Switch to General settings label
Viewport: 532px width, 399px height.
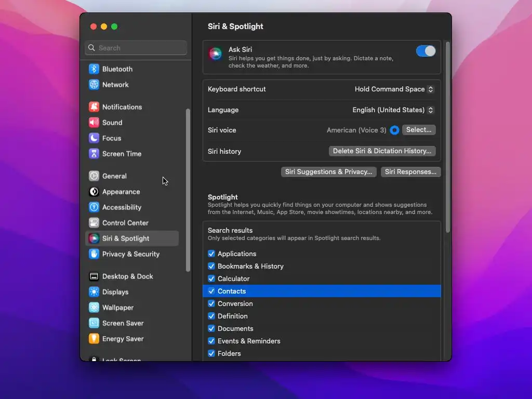point(114,176)
